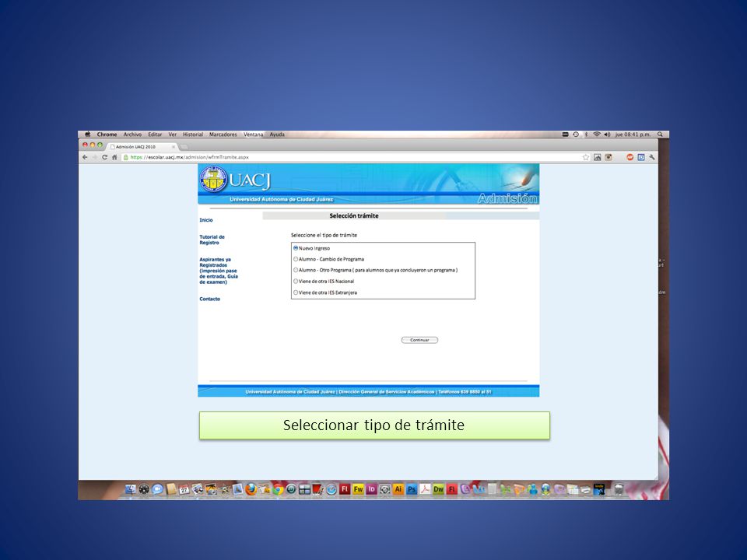Open the Archivo menu

[x=132, y=135]
